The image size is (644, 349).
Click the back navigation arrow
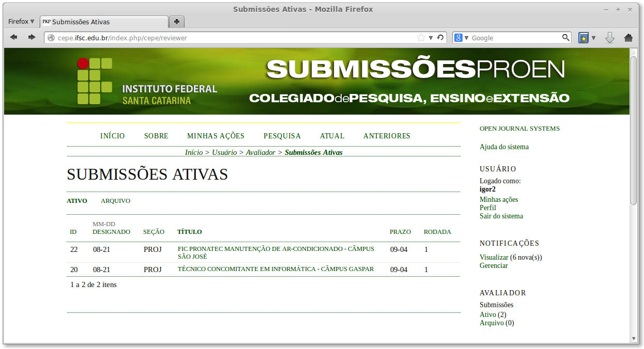point(14,37)
